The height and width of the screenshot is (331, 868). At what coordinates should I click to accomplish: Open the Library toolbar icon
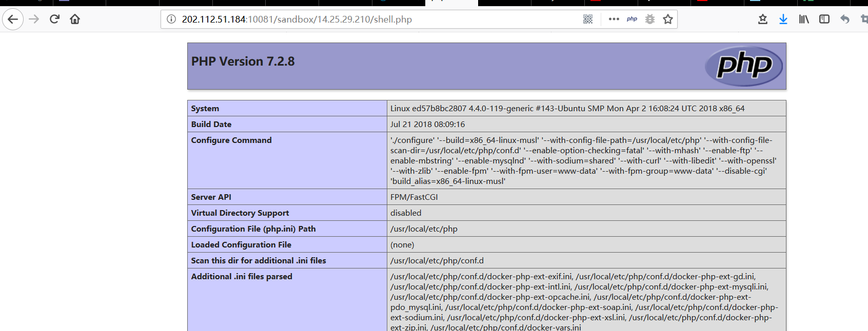tap(804, 19)
